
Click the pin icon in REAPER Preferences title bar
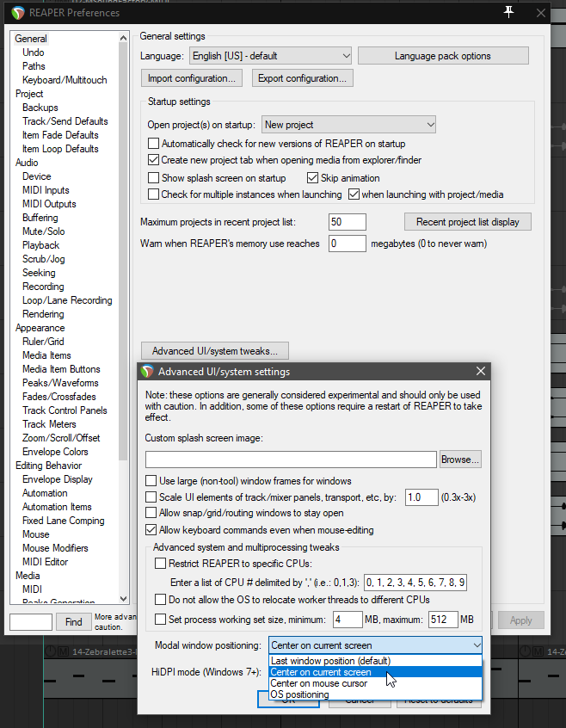[x=509, y=12]
